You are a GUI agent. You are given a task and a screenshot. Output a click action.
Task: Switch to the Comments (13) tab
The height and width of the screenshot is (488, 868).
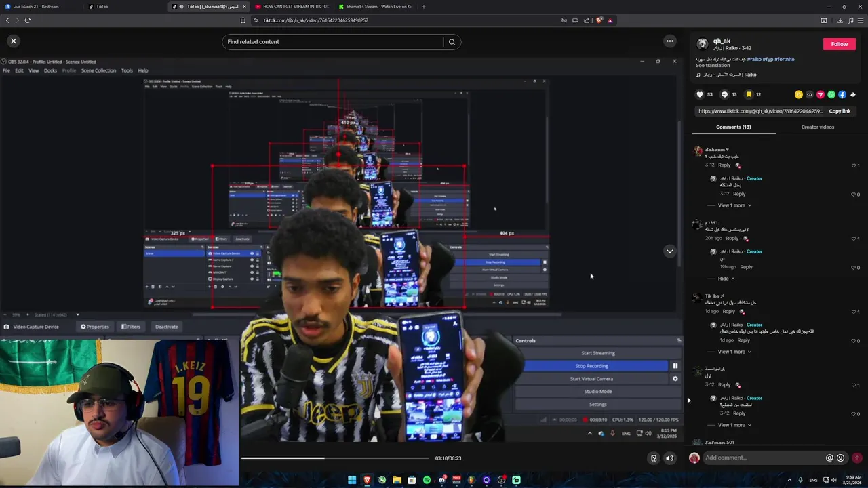[733, 127]
